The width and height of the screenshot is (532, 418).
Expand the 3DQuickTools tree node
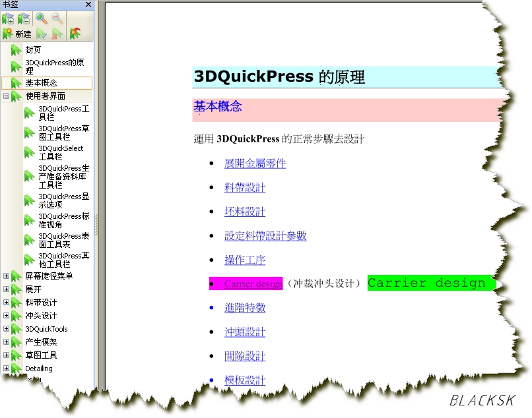5,329
